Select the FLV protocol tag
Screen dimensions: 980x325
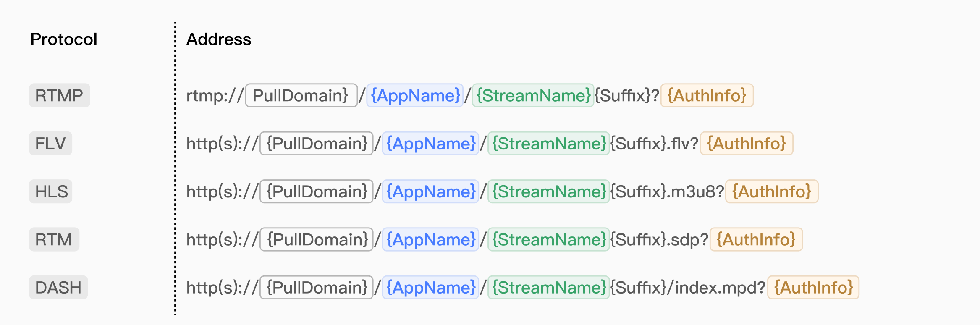50,144
